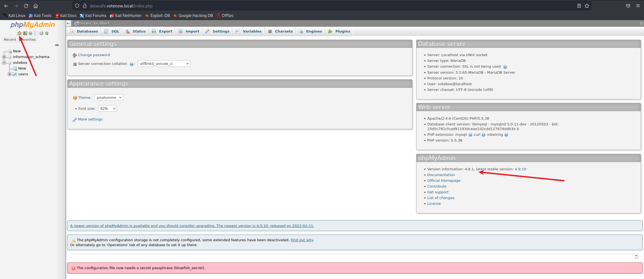Open the Settings tab
The width and height of the screenshot is (644, 279).
tap(217, 31)
